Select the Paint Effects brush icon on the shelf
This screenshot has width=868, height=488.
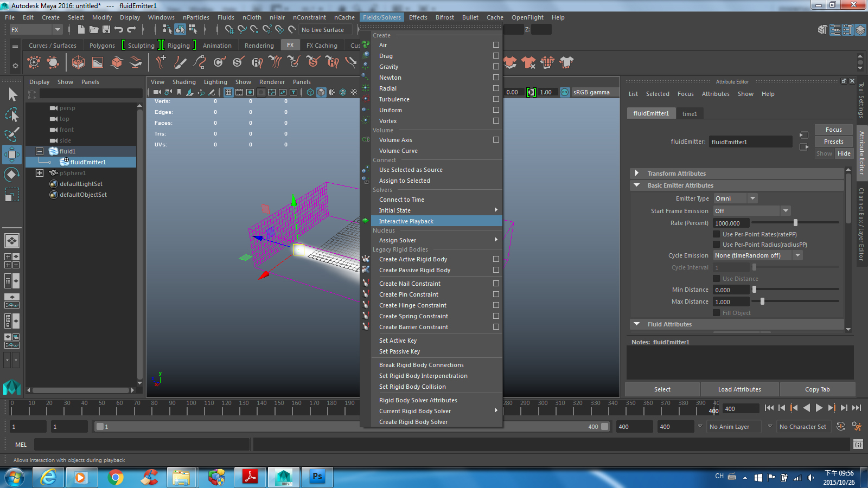[181, 62]
